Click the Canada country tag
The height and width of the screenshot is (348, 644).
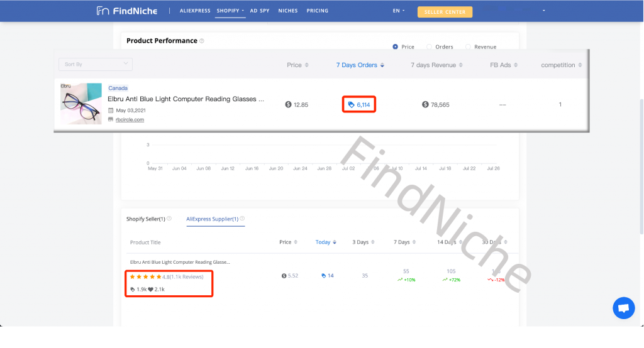[x=118, y=88]
